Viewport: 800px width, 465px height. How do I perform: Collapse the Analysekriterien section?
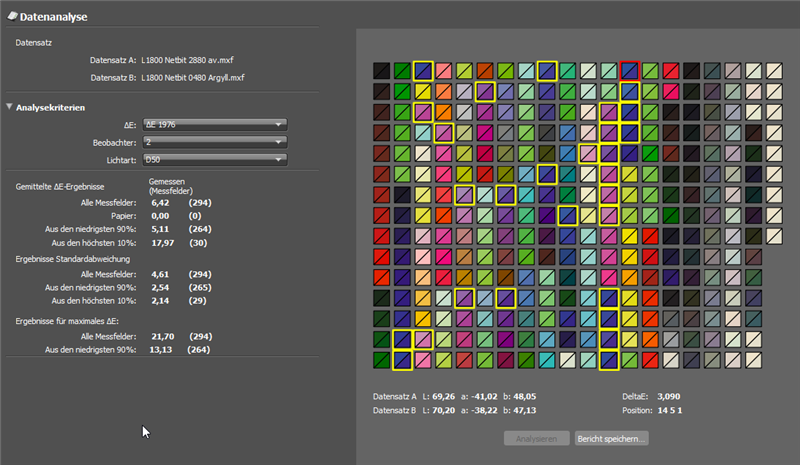(x=10, y=106)
